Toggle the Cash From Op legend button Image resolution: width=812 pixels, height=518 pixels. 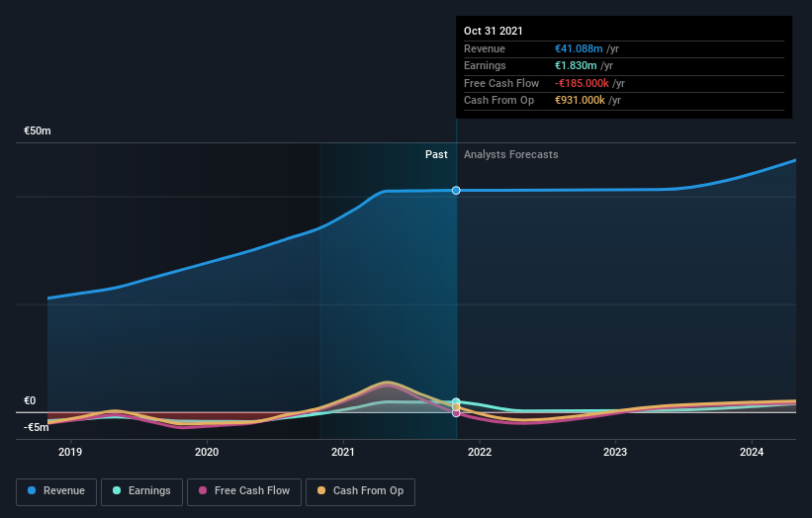tap(360, 491)
